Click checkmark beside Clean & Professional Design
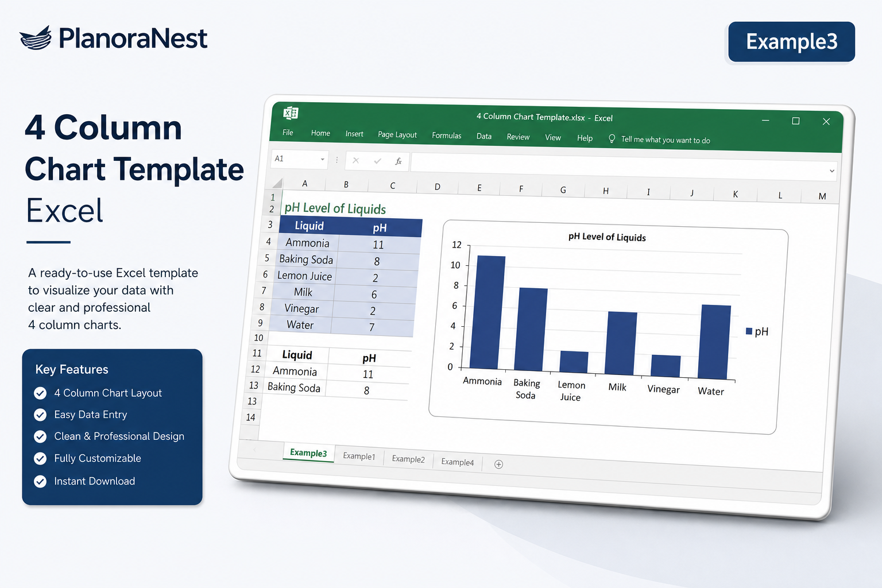This screenshot has width=882, height=588. [x=40, y=436]
